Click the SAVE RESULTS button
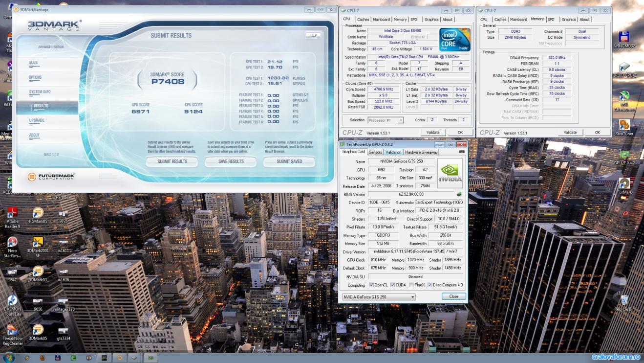The width and height of the screenshot is (644, 363). tap(231, 161)
